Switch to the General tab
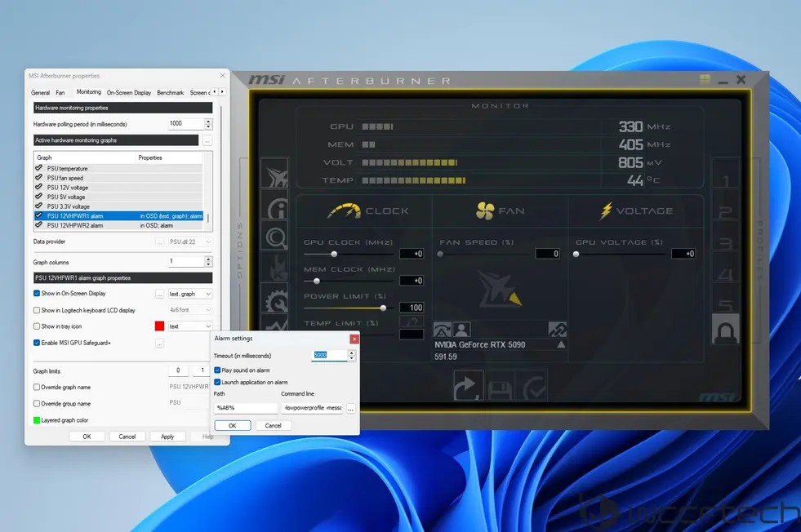The height and width of the screenshot is (532, 801). pos(40,93)
